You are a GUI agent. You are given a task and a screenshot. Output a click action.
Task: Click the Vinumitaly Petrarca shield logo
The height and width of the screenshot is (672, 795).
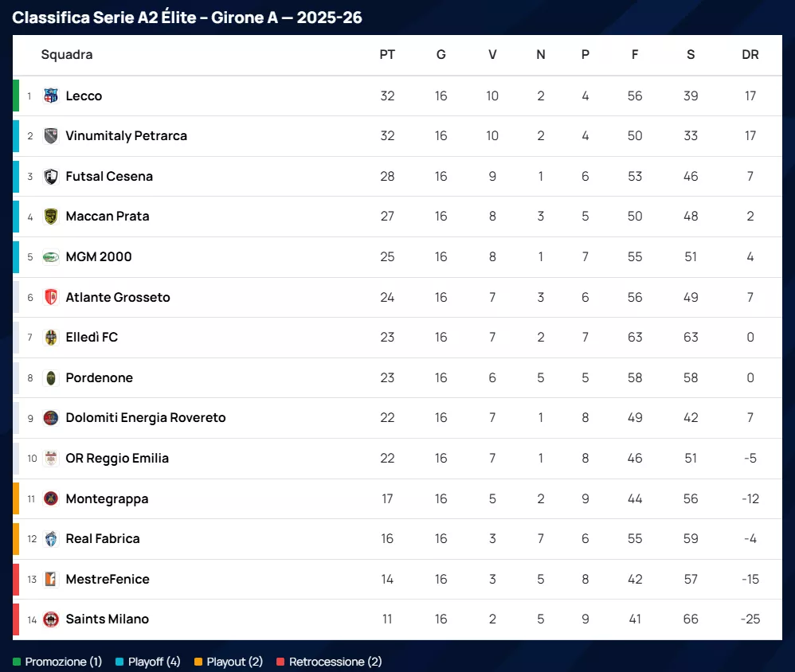click(x=51, y=136)
